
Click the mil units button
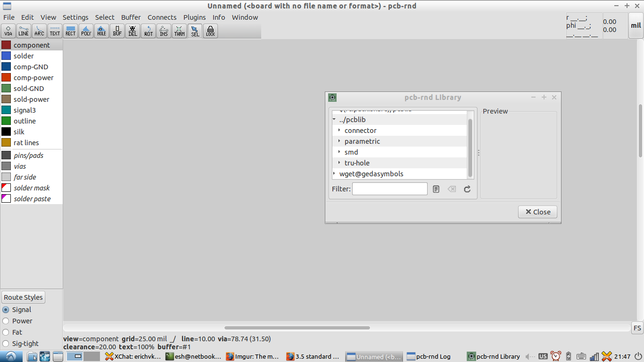tap(636, 25)
